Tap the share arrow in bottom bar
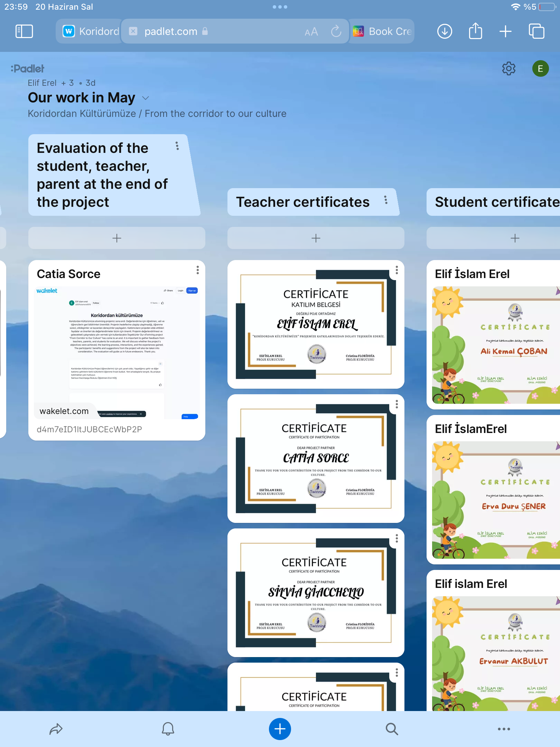Viewport: 560px width, 747px height. (x=56, y=729)
